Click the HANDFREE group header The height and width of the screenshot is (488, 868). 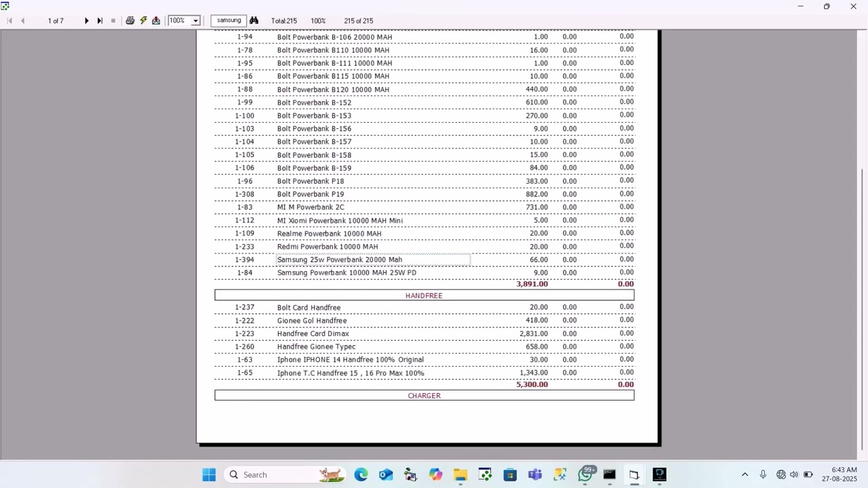[424, 296]
